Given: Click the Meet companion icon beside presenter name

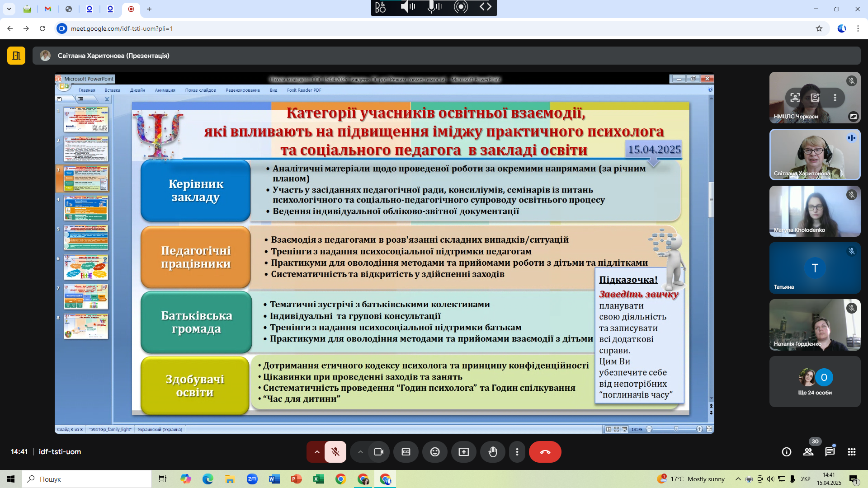Looking at the screenshot, I should (16, 56).
